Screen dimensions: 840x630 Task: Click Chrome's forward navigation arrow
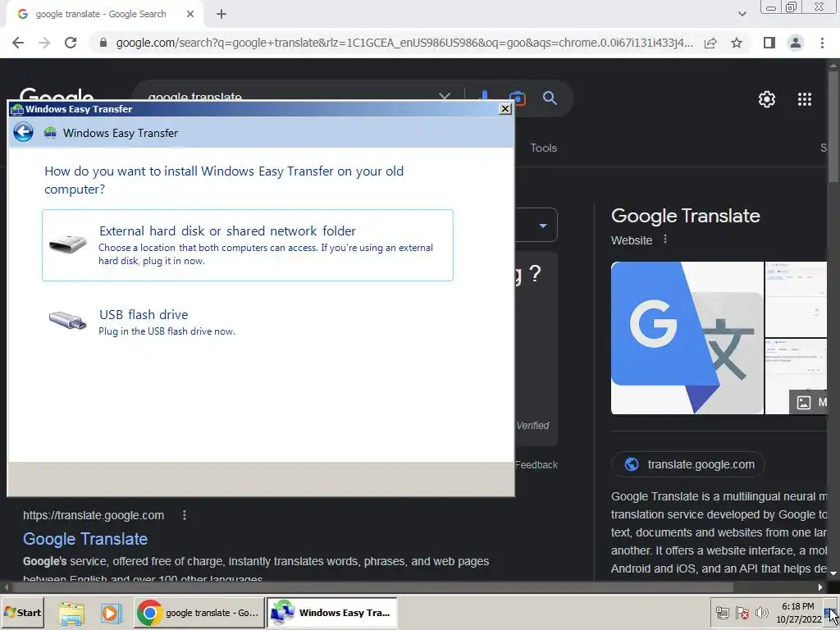point(44,43)
